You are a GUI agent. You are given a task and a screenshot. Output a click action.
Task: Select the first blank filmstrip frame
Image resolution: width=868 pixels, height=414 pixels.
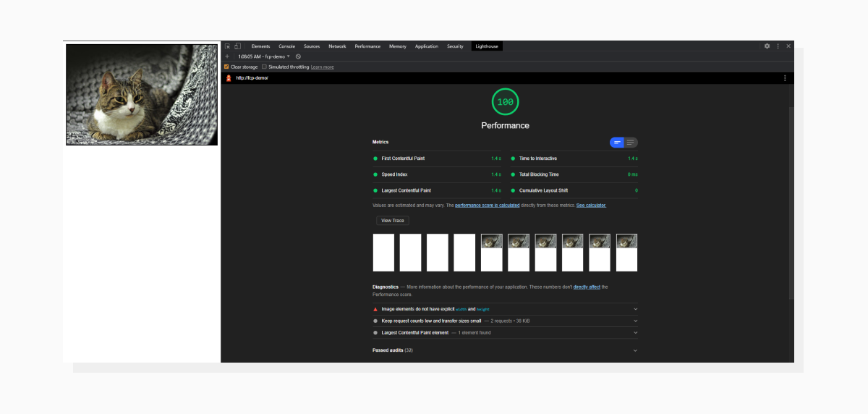pyautogui.click(x=383, y=253)
